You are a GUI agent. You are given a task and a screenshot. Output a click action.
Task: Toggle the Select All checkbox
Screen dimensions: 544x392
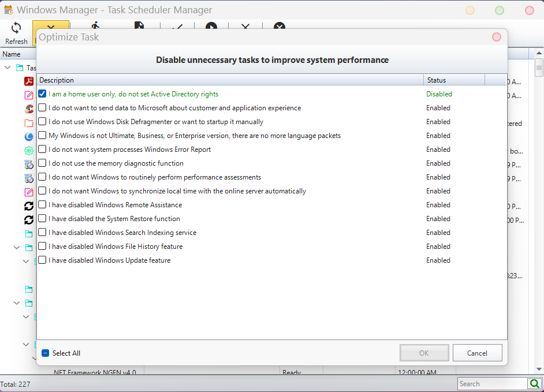point(45,353)
